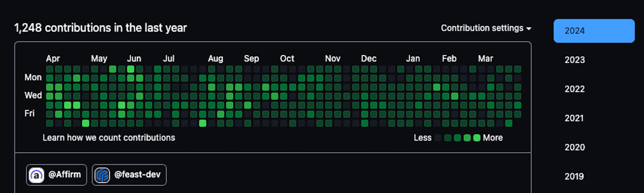Switch to the 2023 contributions year
644x193 pixels.
574,60
